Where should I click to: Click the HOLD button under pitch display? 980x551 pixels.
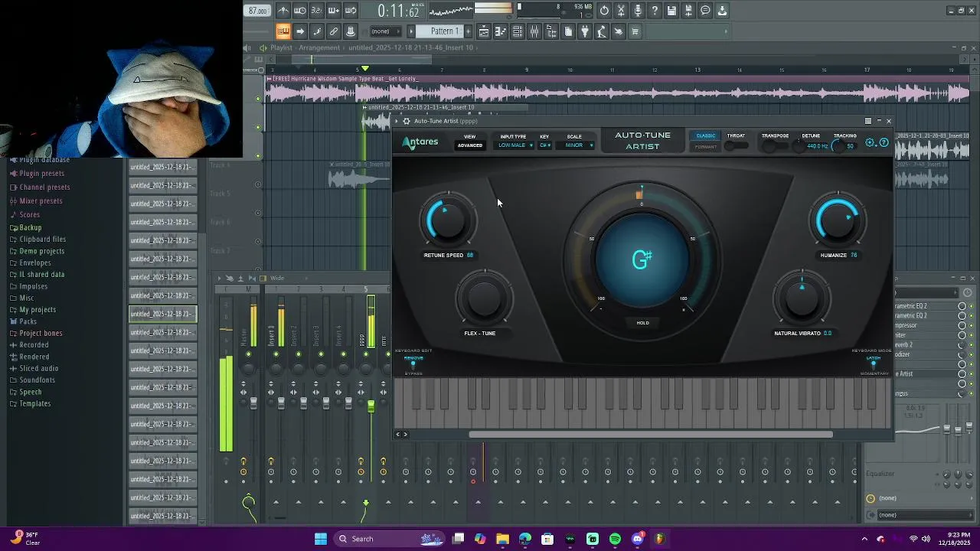point(642,323)
